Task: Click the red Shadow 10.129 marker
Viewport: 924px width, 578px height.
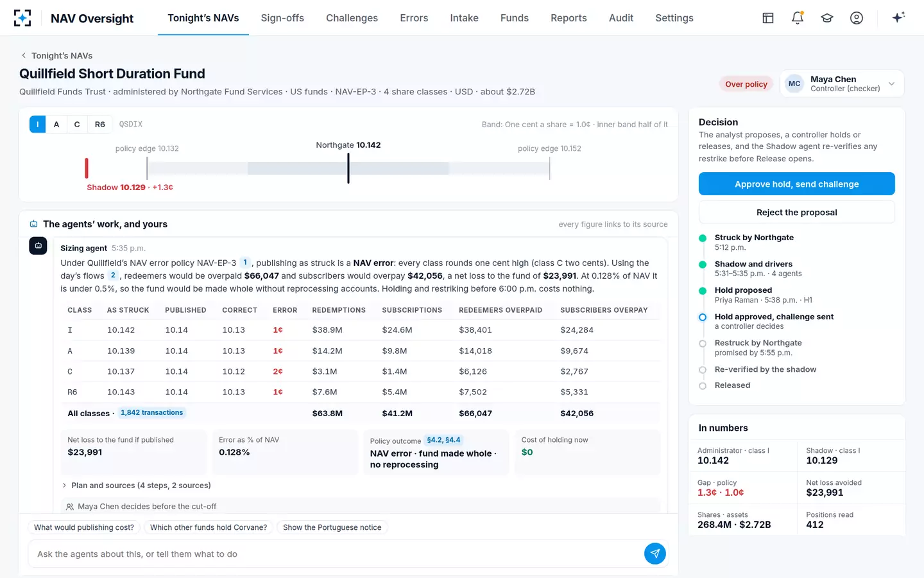Action: tap(87, 168)
